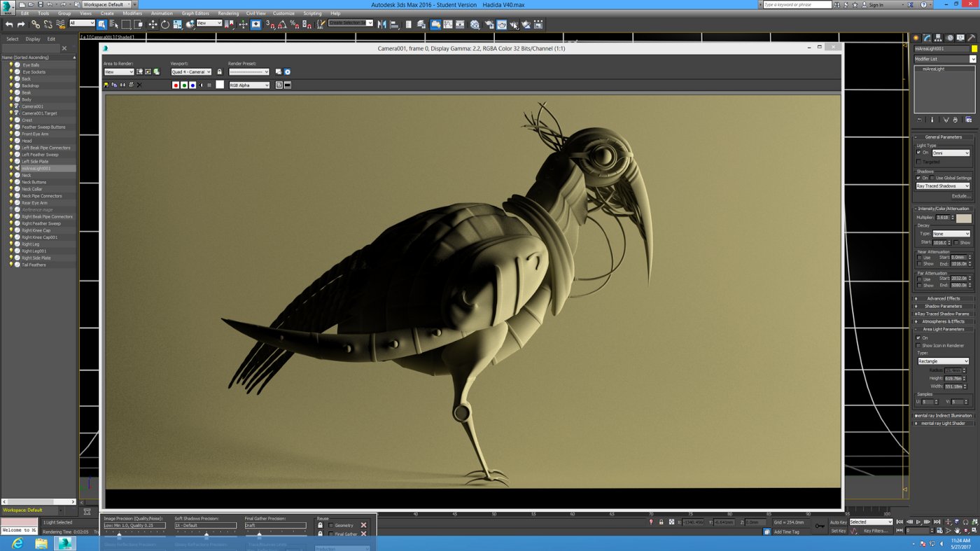Viewport: 980px width, 551px height.
Task: Expand the Advanced Effects rollout
Action: pos(944,298)
